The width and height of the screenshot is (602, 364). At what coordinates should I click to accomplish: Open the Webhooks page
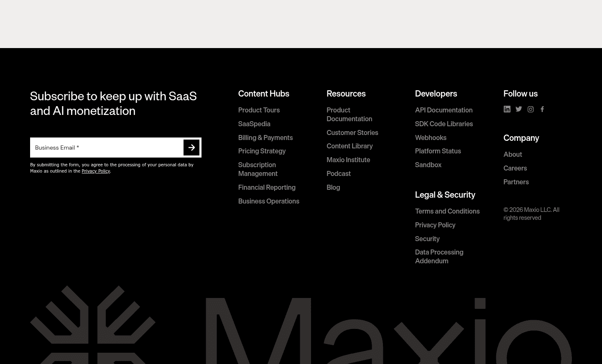click(431, 137)
